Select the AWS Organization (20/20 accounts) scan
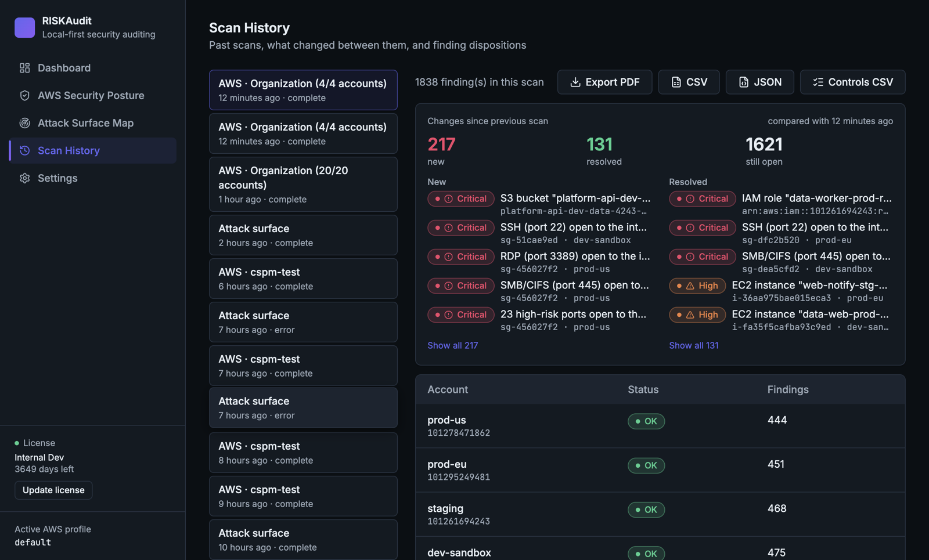The width and height of the screenshot is (929, 560). click(303, 185)
